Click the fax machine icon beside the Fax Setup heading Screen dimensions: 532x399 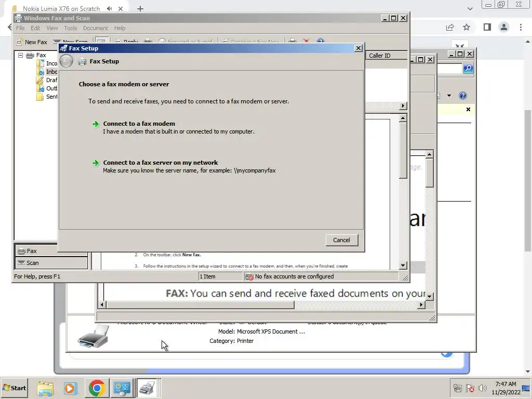[x=82, y=61]
